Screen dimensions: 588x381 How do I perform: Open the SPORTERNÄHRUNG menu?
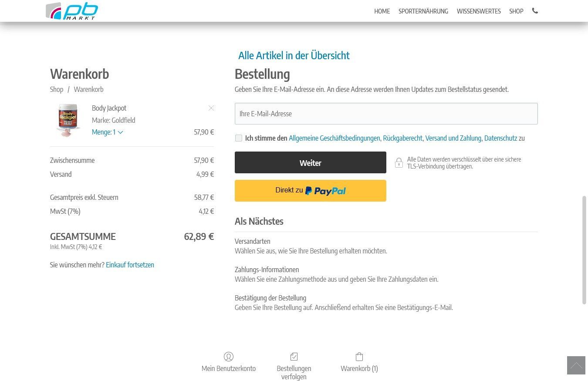(423, 11)
